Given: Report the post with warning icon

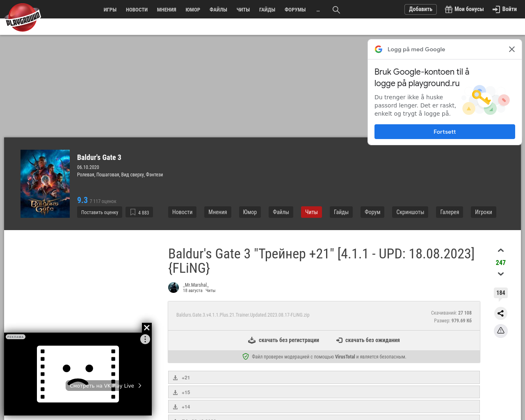Looking at the screenshot, I should (x=501, y=331).
